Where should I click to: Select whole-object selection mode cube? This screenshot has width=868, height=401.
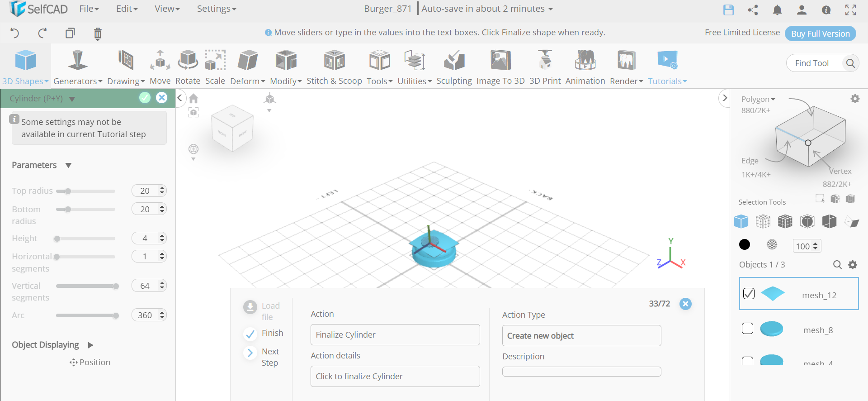point(741,221)
